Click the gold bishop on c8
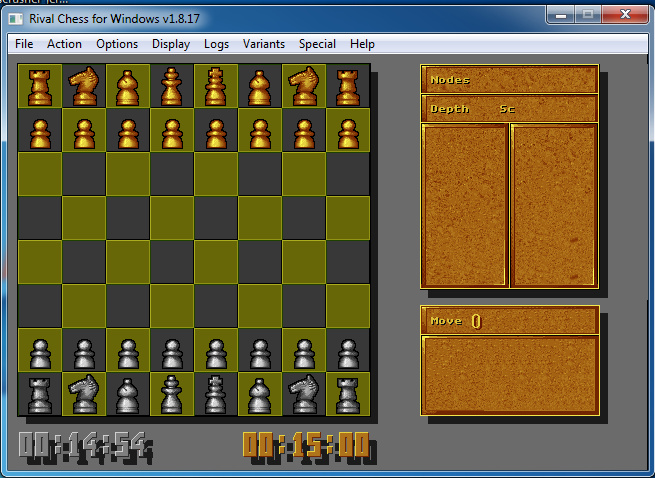 point(128,86)
